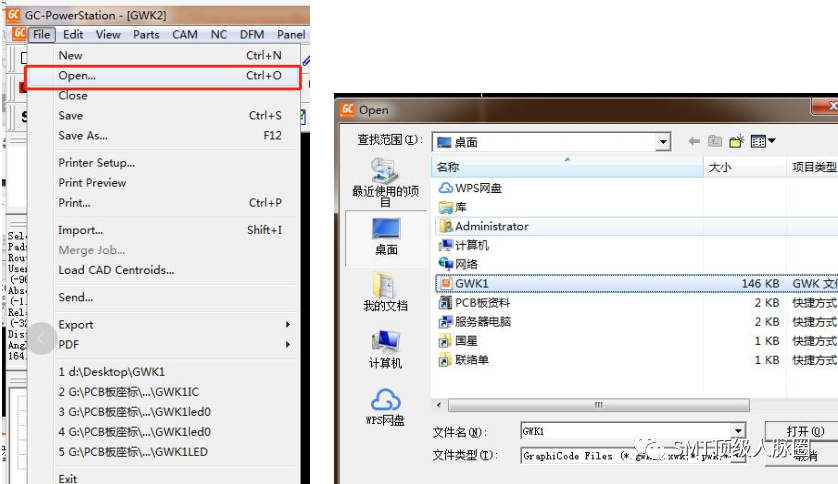838x484 pixels.
Task: Click the horizontal scrollbar in file list
Action: 598,405
